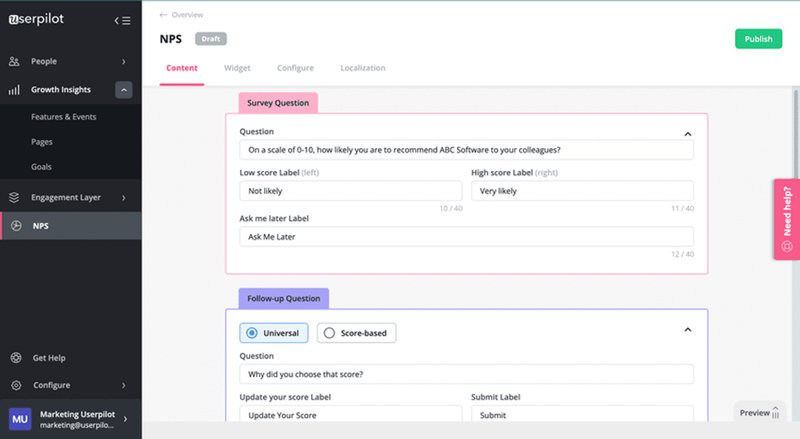The width and height of the screenshot is (800, 439).
Task: Expand the Configure menu chevron
Action: click(123, 385)
